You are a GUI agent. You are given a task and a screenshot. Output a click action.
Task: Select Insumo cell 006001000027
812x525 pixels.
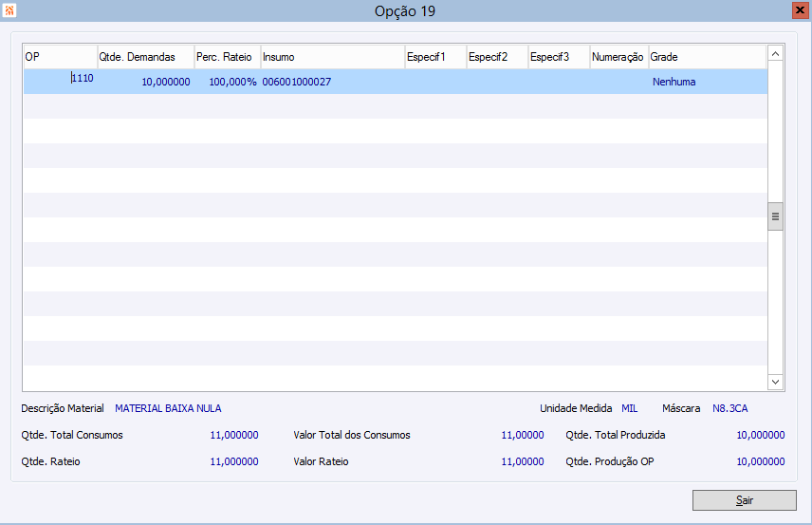(x=333, y=82)
